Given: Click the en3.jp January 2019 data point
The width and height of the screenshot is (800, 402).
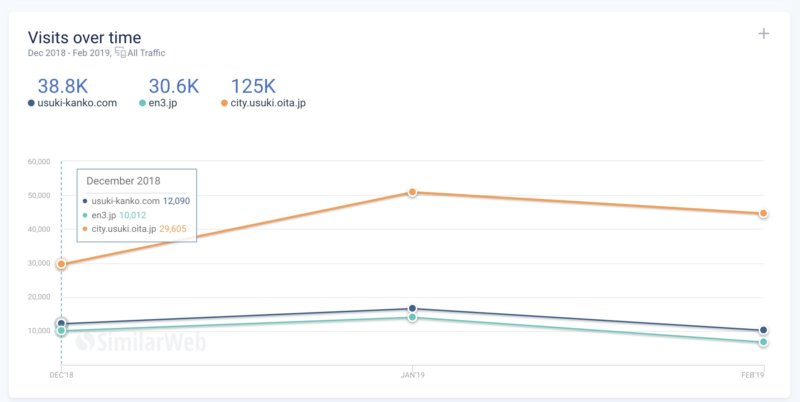Looking at the screenshot, I should [412, 318].
